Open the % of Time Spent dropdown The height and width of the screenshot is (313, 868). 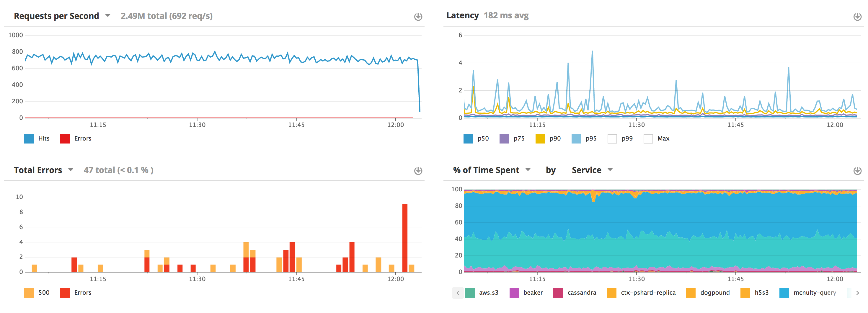point(528,169)
